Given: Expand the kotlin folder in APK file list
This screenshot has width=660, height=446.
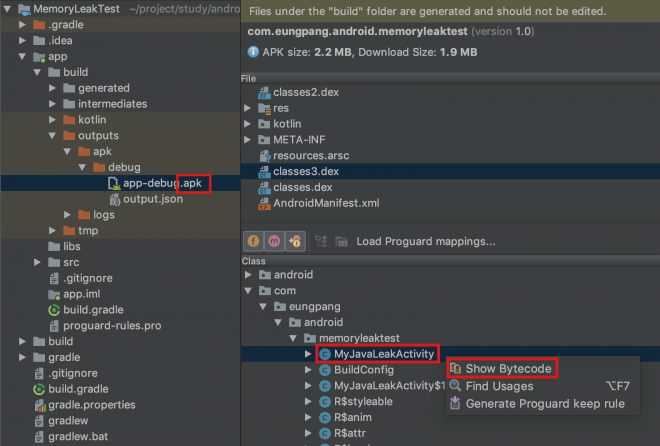Looking at the screenshot, I should point(248,124).
